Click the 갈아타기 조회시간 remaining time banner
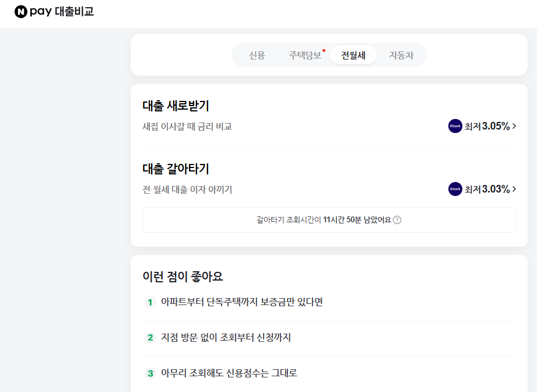Viewport: 537px width, 392px height. click(324, 220)
